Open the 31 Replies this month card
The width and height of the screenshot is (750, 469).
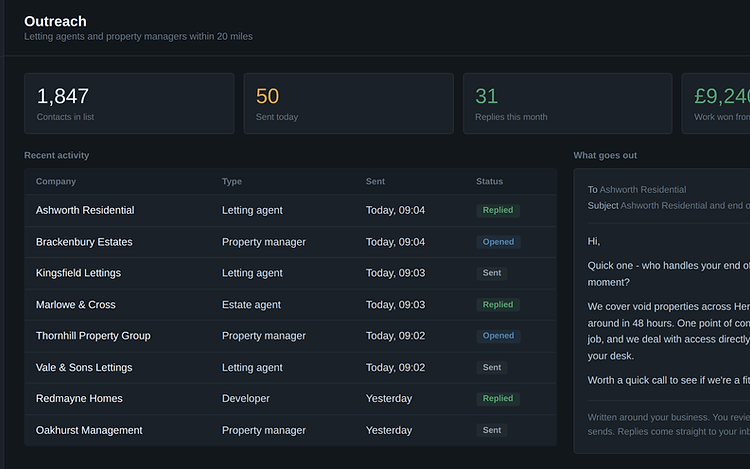pyautogui.click(x=568, y=103)
